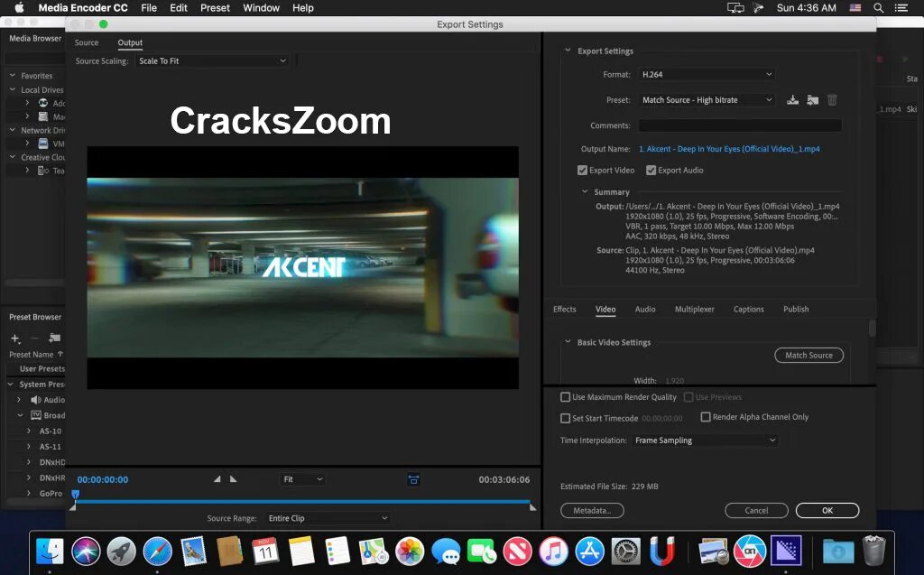The width and height of the screenshot is (924, 575).
Task: Uncheck the Export Video checkbox
Action: click(582, 170)
